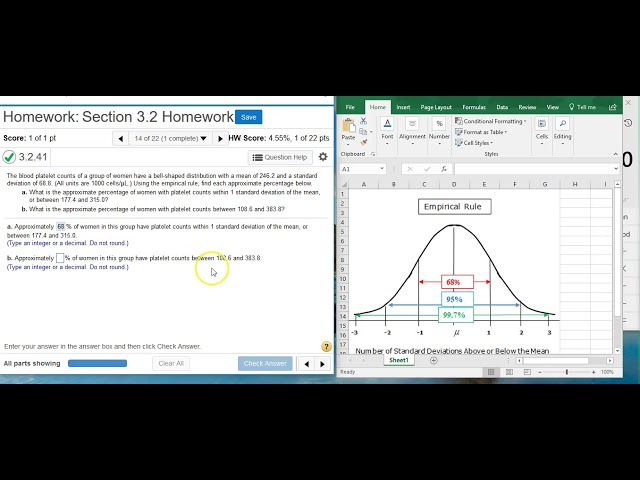This screenshot has width=640, height=480.
Task: Open the Name Box dropdown arrow
Action: (382, 169)
